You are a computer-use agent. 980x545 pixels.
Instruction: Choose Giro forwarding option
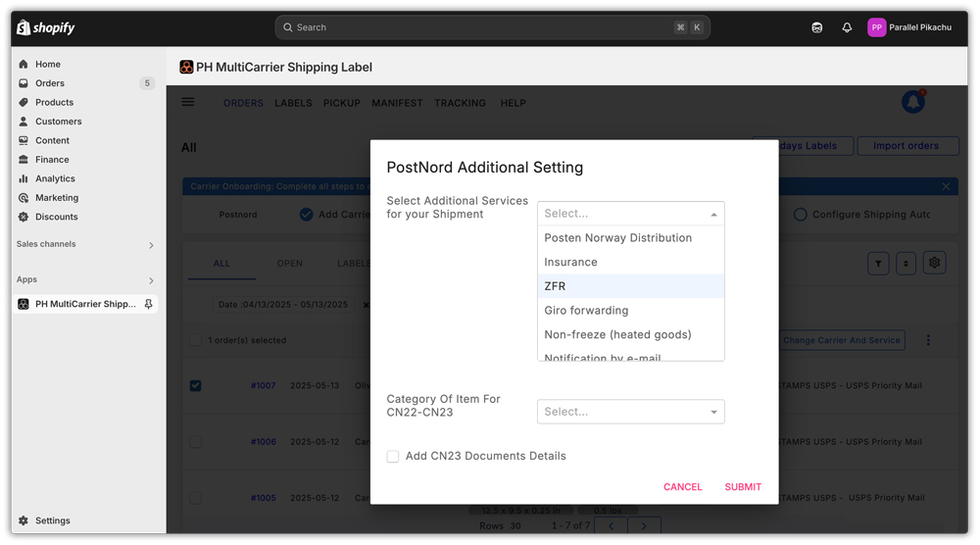[630, 311]
